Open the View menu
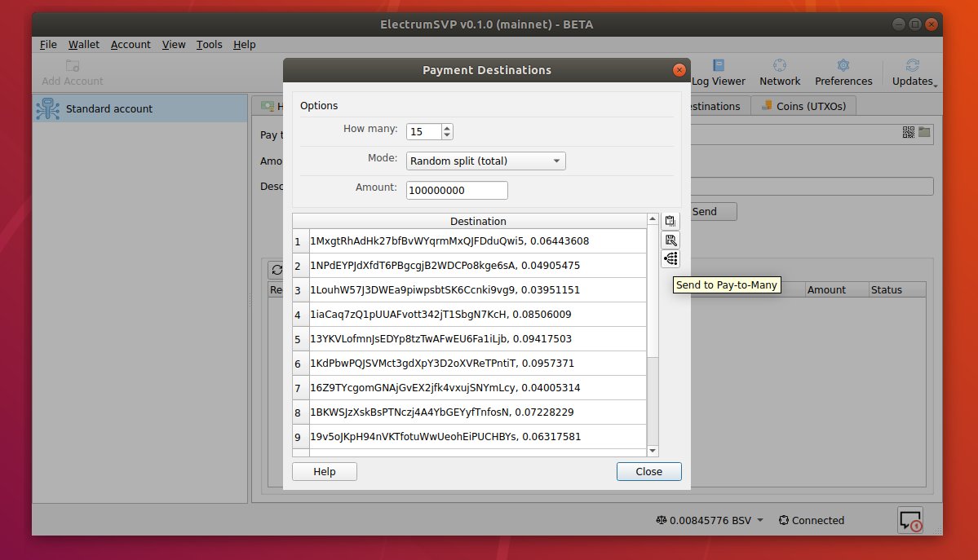This screenshot has height=560, width=978. pyautogui.click(x=174, y=44)
